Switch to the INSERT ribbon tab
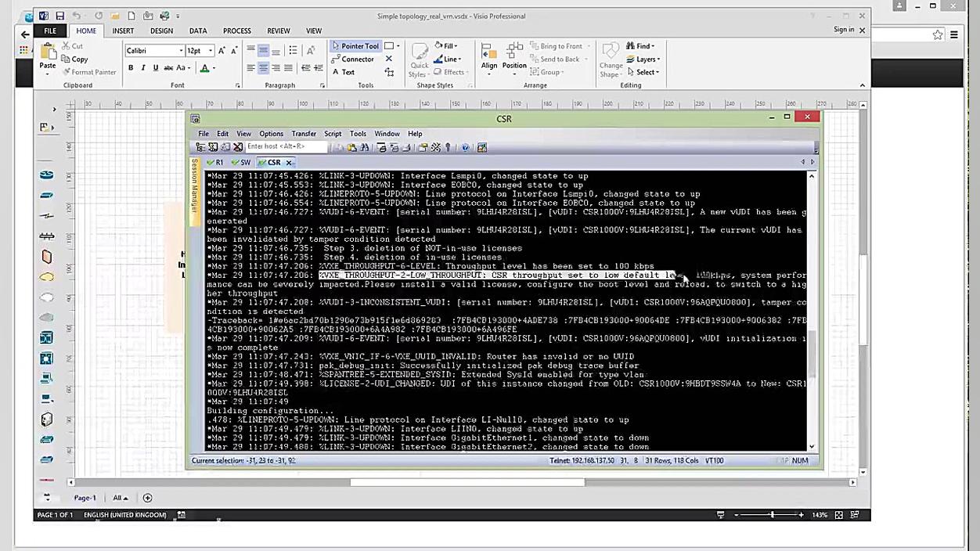This screenshot has width=980, height=551. pos(123,31)
